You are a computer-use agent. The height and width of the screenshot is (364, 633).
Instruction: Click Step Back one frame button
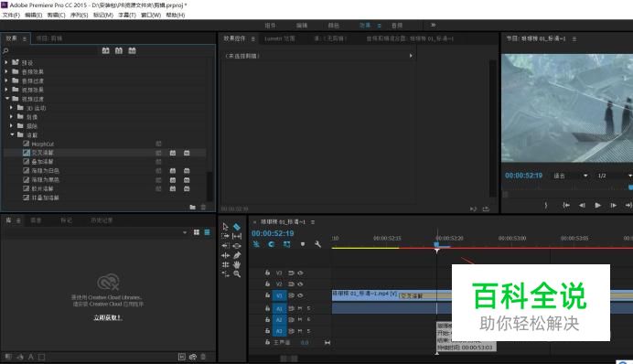(582, 206)
